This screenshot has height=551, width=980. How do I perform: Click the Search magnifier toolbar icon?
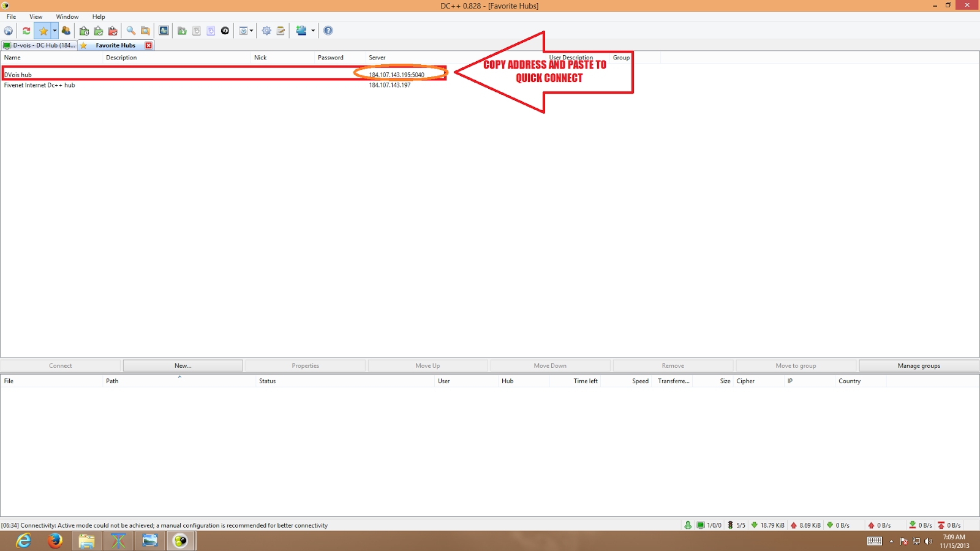pos(131,31)
